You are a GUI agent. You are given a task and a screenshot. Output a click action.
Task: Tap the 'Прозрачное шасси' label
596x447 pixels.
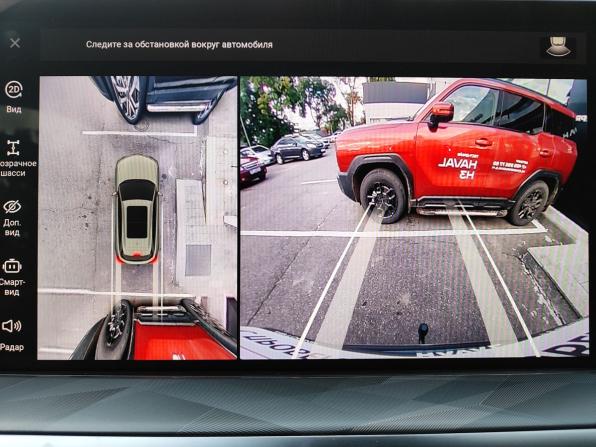(17, 168)
